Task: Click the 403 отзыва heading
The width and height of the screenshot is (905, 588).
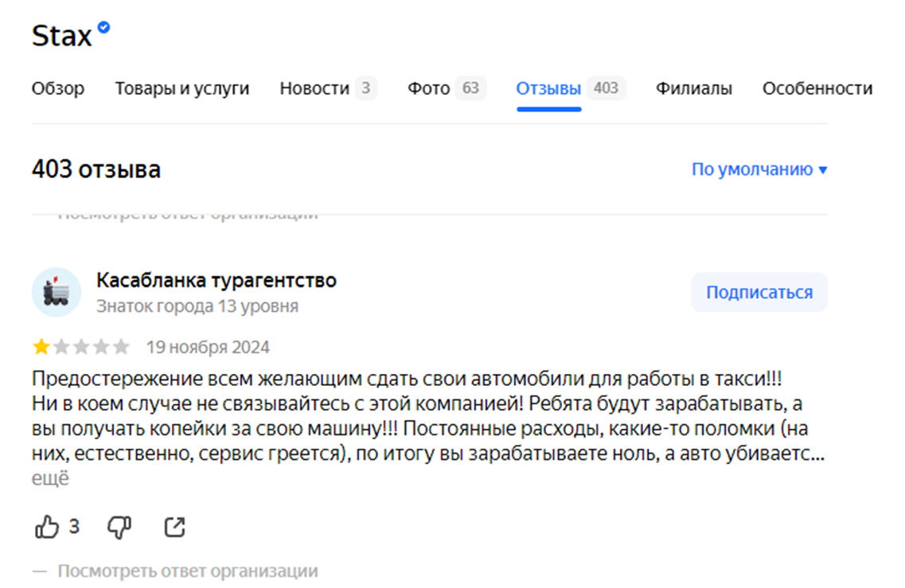Action: (x=96, y=169)
